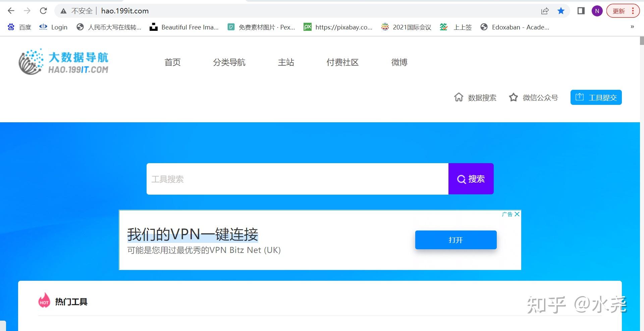Click the 广告 ad info label
The image size is (644, 331).
tap(507, 214)
